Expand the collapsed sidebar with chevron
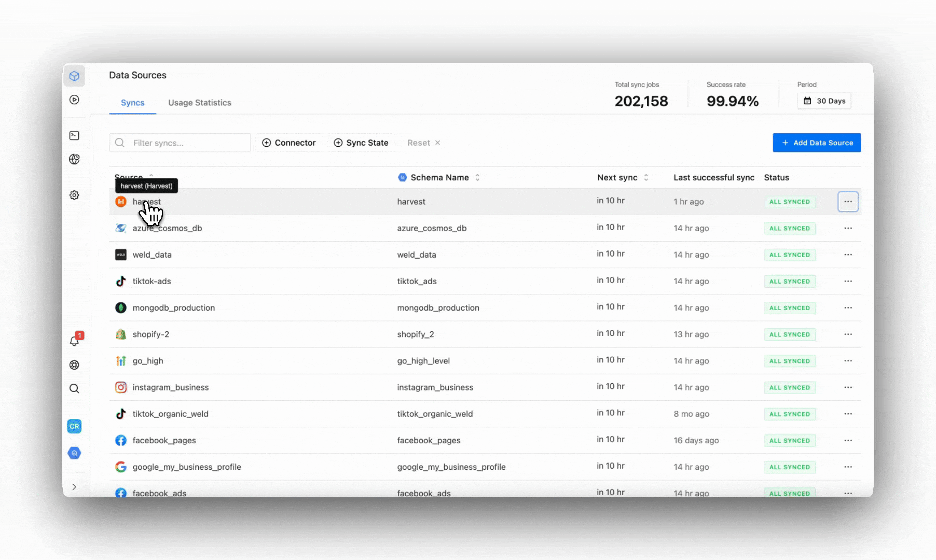 coord(74,487)
